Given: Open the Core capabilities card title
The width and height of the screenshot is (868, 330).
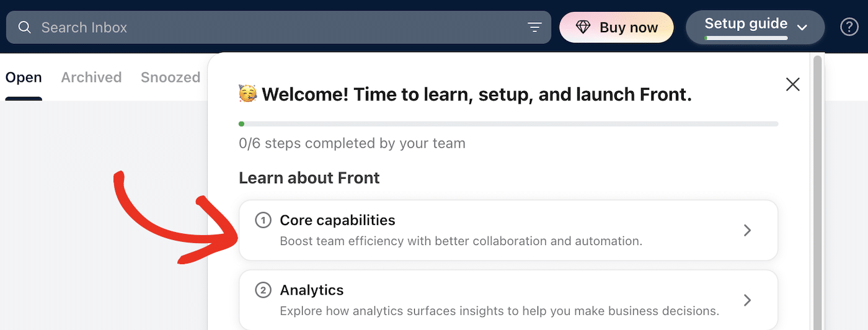Looking at the screenshot, I should tap(337, 220).
